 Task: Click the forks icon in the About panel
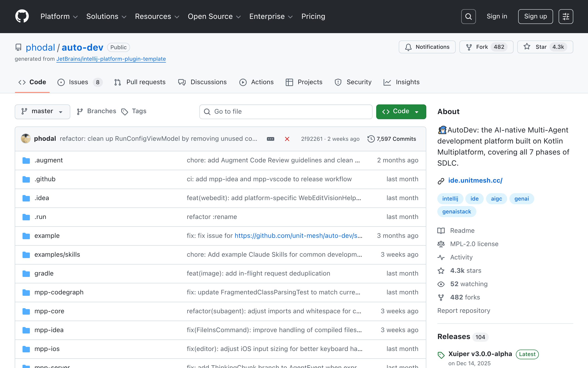[x=441, y=297]
